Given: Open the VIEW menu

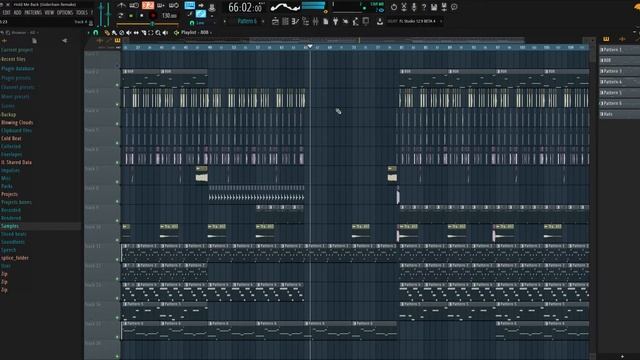Looking at the screenshot, I should point(49,13).
